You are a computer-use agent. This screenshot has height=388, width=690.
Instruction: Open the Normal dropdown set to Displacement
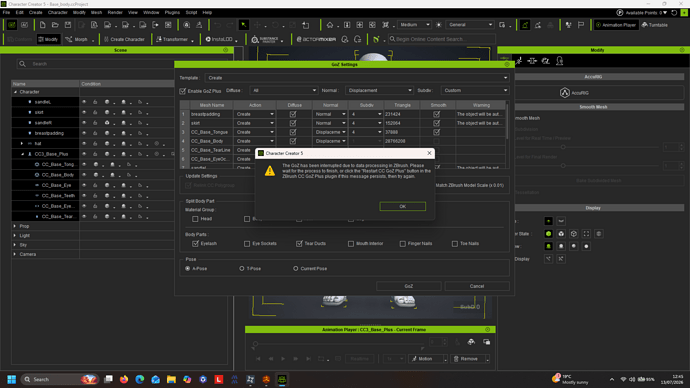point(379,90)
